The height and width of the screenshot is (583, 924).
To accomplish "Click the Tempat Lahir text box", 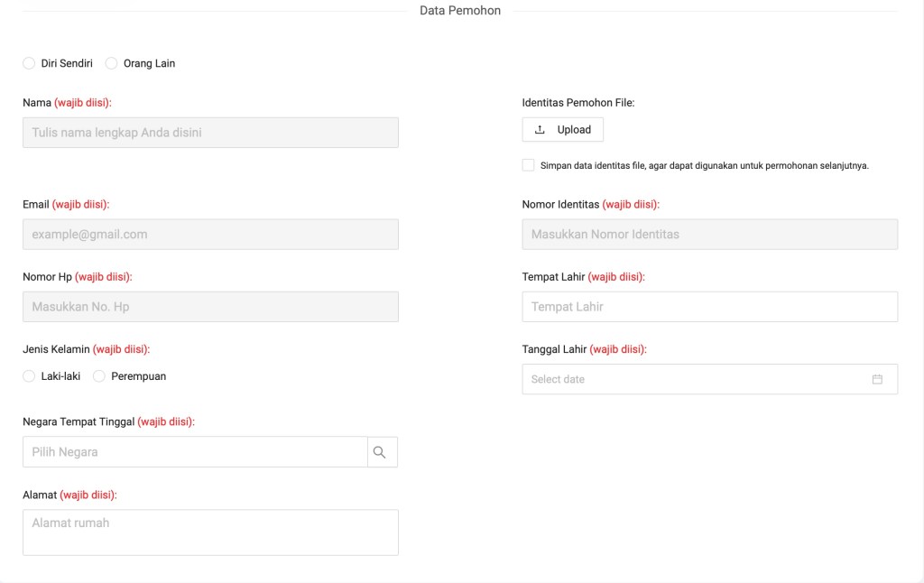I will tap(709, 307).
